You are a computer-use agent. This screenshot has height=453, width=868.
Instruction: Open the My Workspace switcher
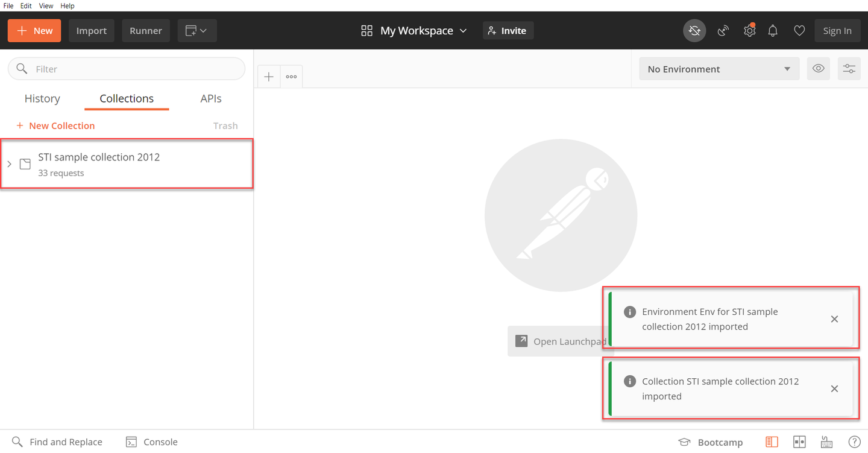pos(414,31)
